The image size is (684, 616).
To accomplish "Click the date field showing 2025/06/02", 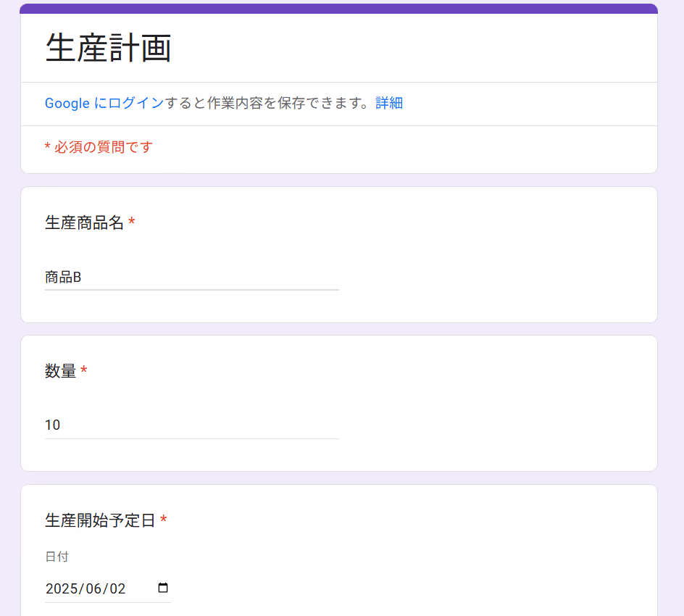I will click(108, 588).
